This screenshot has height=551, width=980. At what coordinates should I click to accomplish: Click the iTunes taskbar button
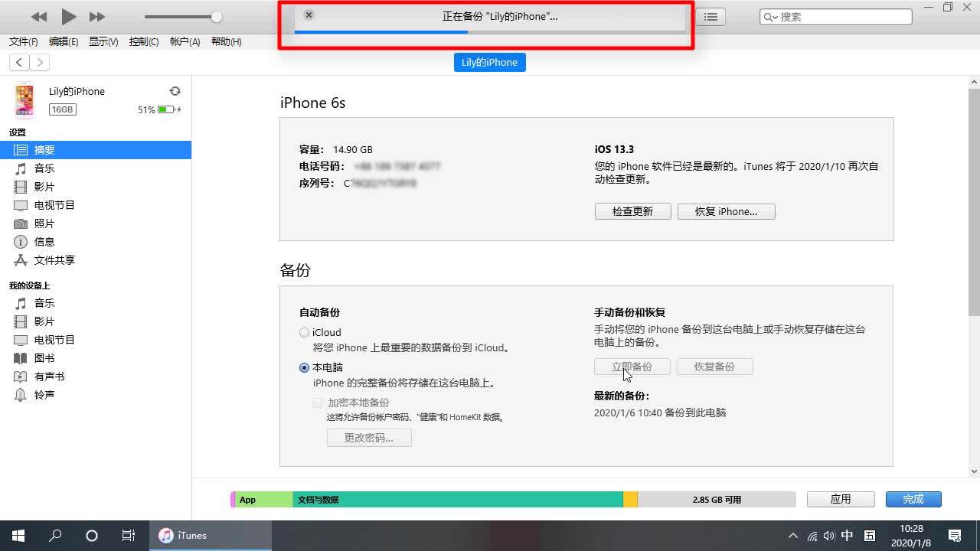pyautogui.click(x=211, y=536)
